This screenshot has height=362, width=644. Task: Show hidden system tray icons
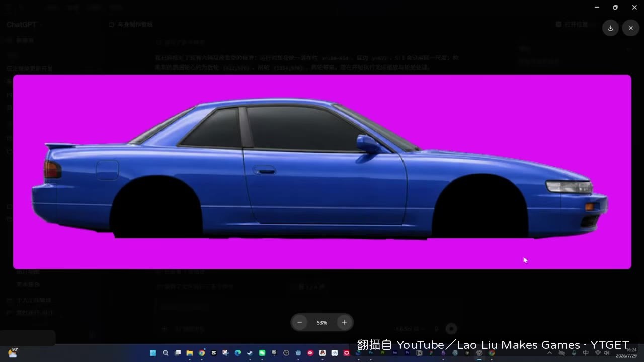click(x=549, y=353)
